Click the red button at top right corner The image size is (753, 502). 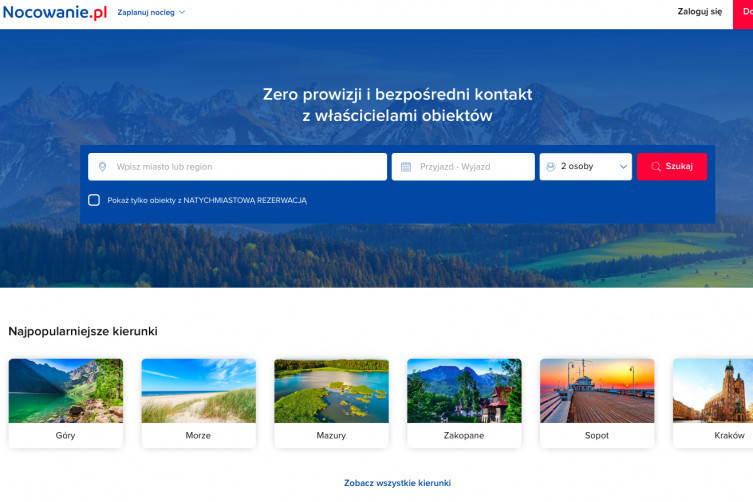coord(743,13)
